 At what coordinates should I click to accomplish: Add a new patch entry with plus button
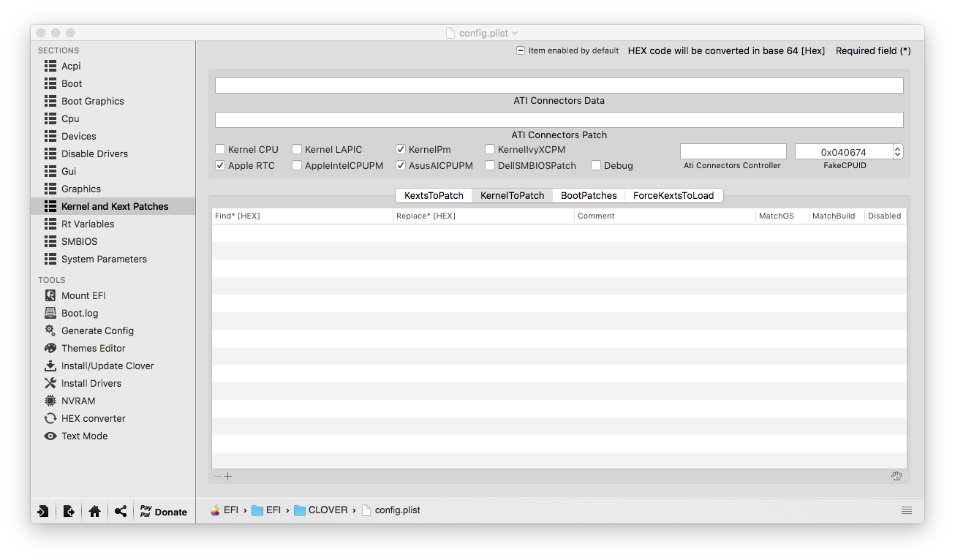[228, 477]
